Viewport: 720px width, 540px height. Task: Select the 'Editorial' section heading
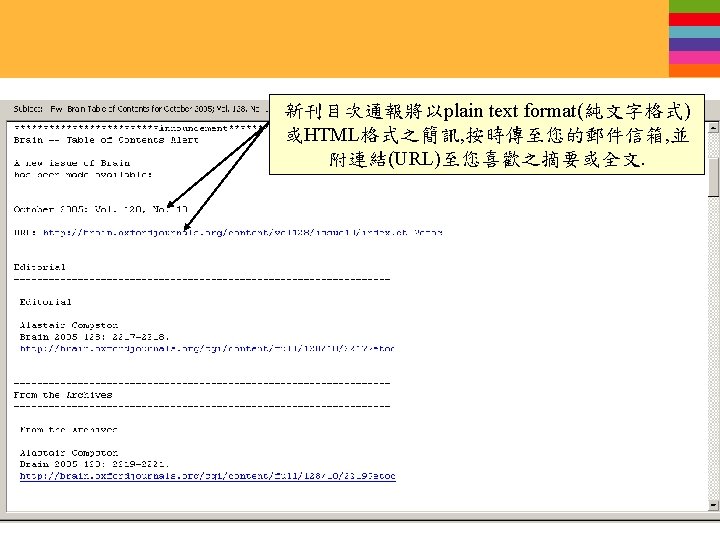click(x=39, y=267)
